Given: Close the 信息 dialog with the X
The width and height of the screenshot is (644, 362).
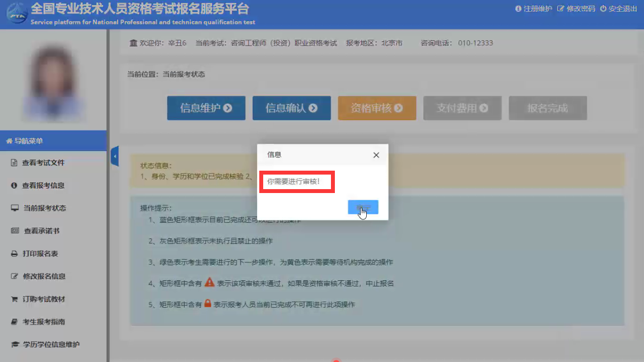Looking at the screenshot, I should coord(376,155).
